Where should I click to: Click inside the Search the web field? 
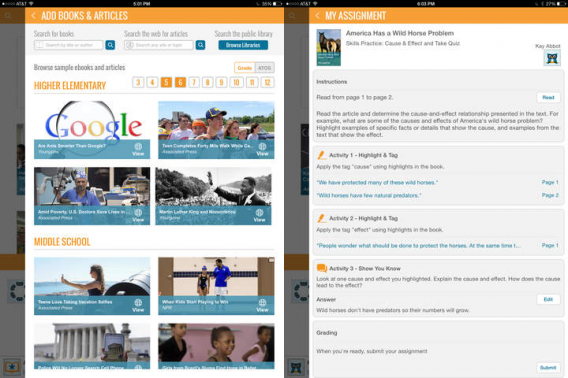click(x=159, y=45)
